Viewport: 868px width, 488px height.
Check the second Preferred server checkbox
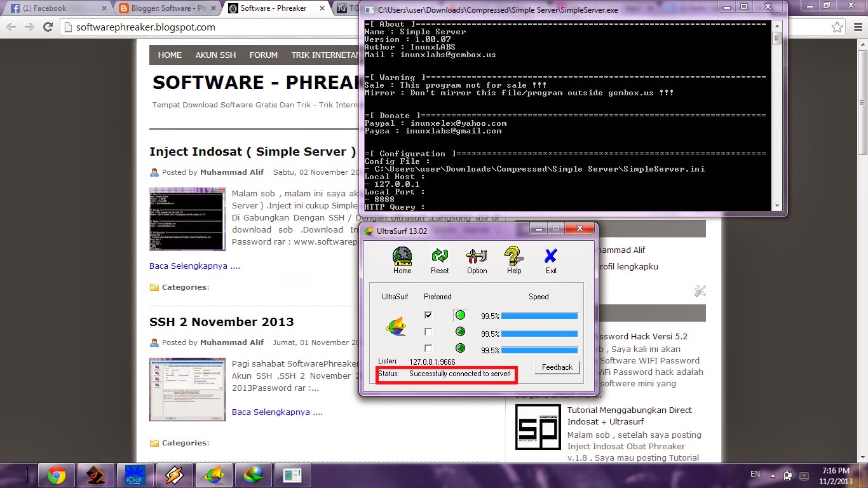[428, 332]
